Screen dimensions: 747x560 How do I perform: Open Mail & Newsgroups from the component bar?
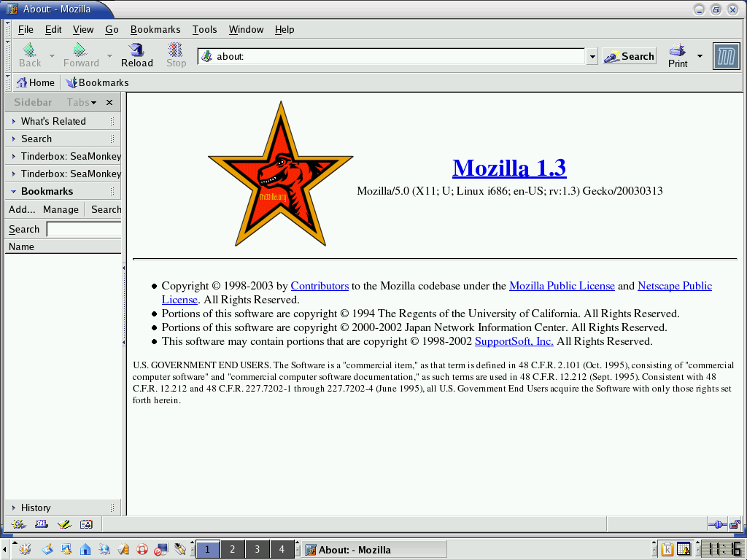tap(42, 524)
